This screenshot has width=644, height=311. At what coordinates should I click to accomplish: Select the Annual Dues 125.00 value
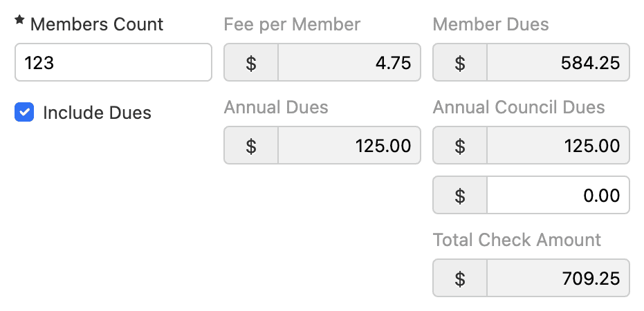349,145
